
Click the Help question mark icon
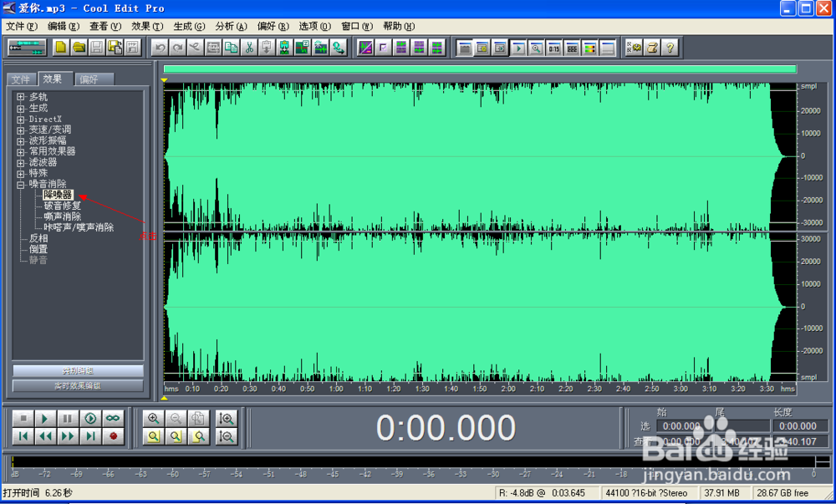[670, 48]
